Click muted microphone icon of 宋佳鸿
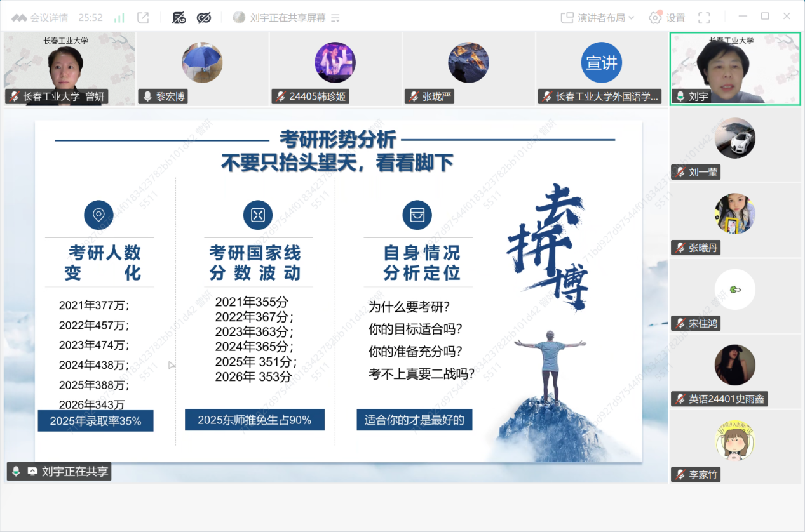805x532 pixels. pos(680,323)
